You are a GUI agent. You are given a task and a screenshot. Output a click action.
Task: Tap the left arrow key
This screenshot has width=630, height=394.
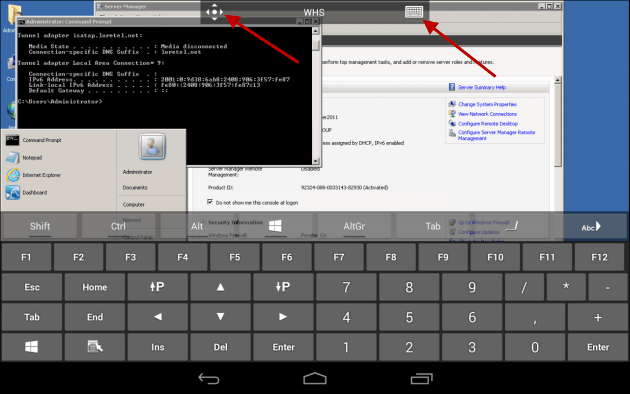tap(158, 317)
